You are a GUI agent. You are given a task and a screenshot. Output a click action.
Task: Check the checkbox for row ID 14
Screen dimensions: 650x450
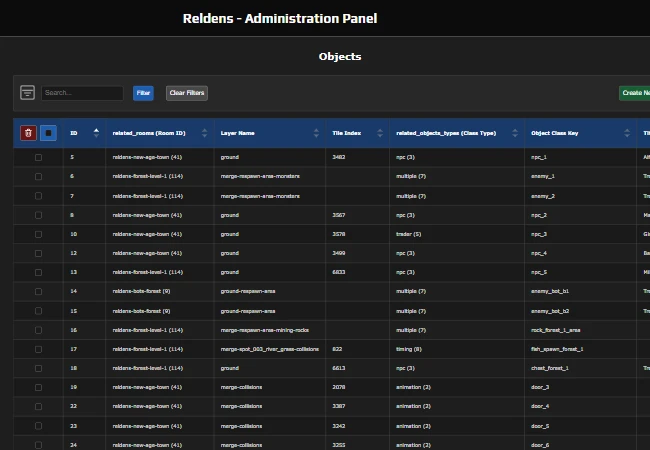tap(39, 291)
